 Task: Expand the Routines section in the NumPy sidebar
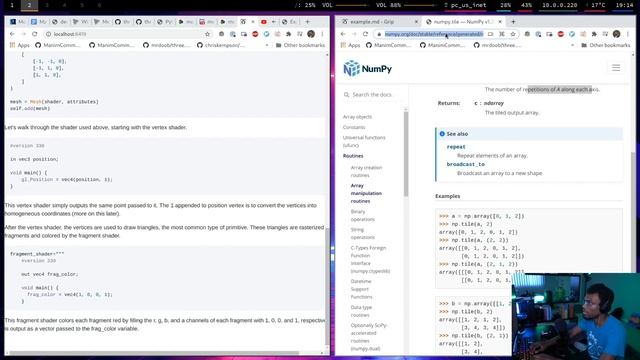point(353,156)
